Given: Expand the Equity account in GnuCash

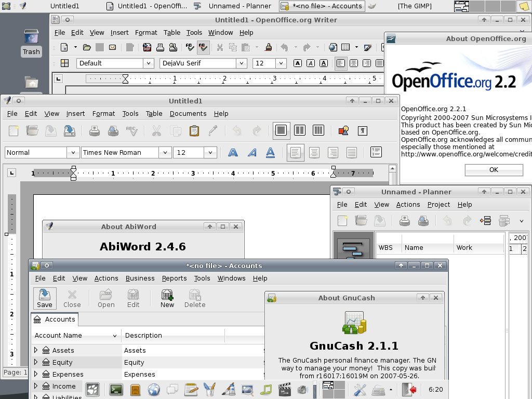Looking at the screenshot, I should click(x=36, y=362).
